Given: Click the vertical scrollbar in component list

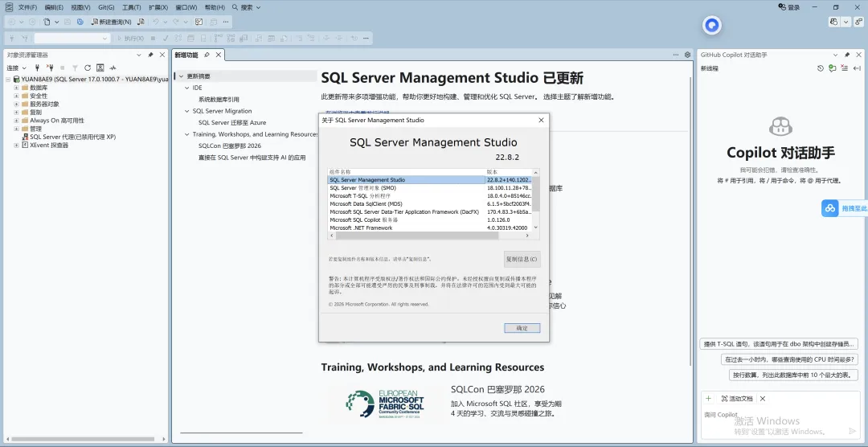Looking at the screenshot, I should pos(535,194).
